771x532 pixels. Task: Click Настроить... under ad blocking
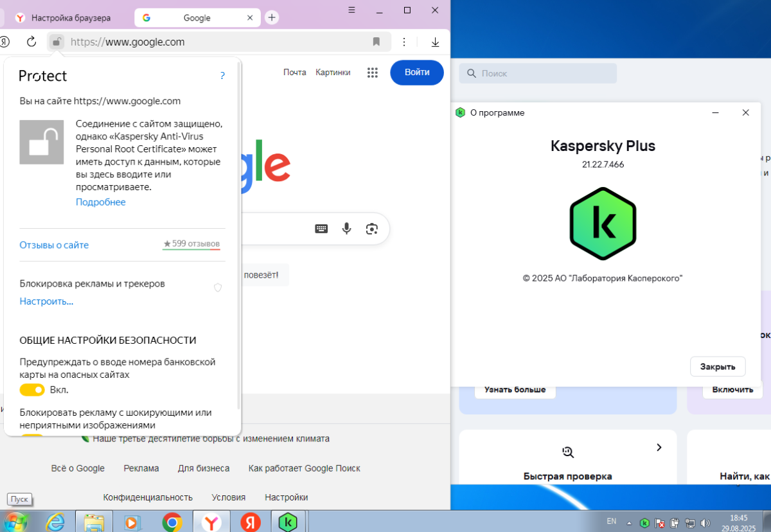pyautogui.click(x=46, y=301)
